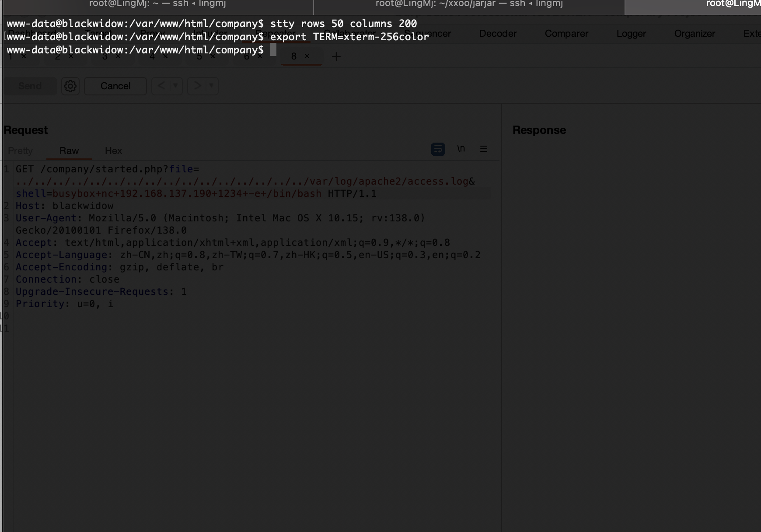Toggle word wrap icon in Request panel
This screenshot has height=532, width=761.
pos(438,149)
